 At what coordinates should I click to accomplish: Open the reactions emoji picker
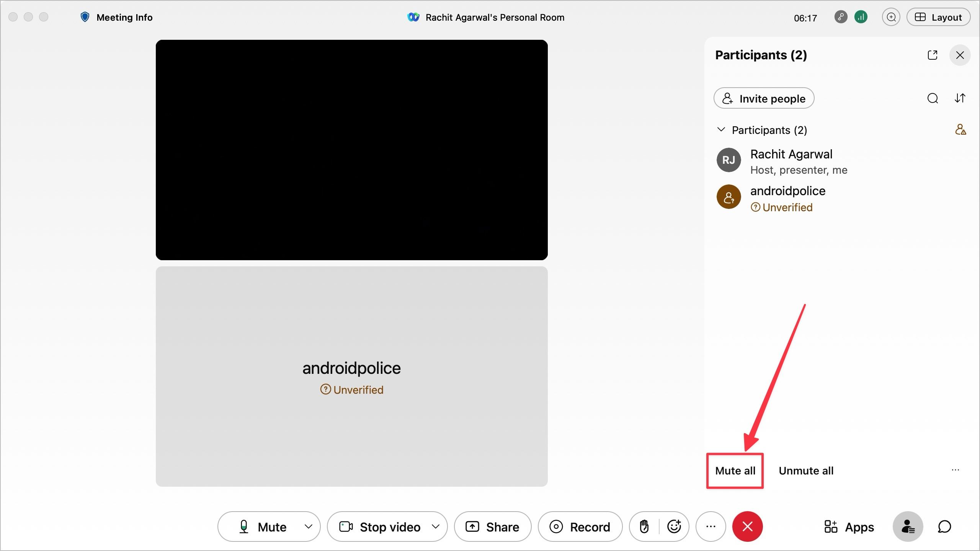(674, 527)
